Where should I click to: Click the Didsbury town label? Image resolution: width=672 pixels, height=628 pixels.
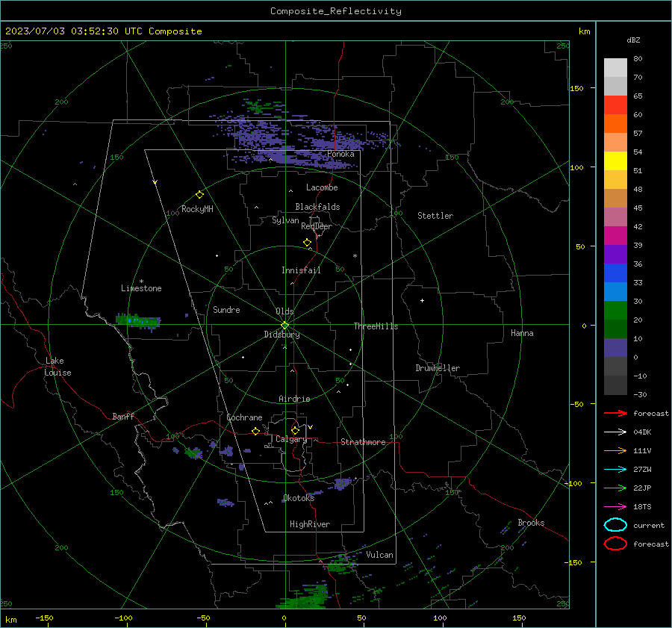281,335
